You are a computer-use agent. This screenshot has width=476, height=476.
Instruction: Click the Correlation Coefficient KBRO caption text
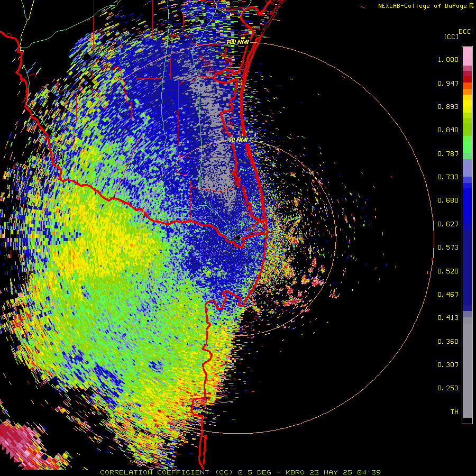pos(240,472)
